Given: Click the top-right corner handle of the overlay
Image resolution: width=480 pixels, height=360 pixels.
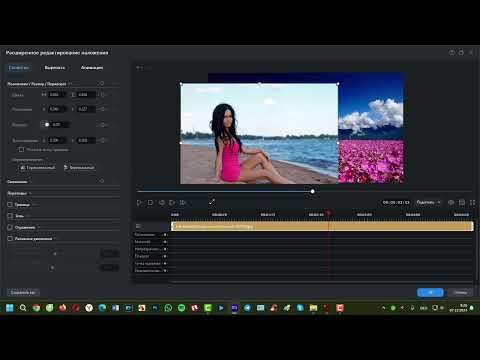Looking at the screenshot, I should [338, 84].
